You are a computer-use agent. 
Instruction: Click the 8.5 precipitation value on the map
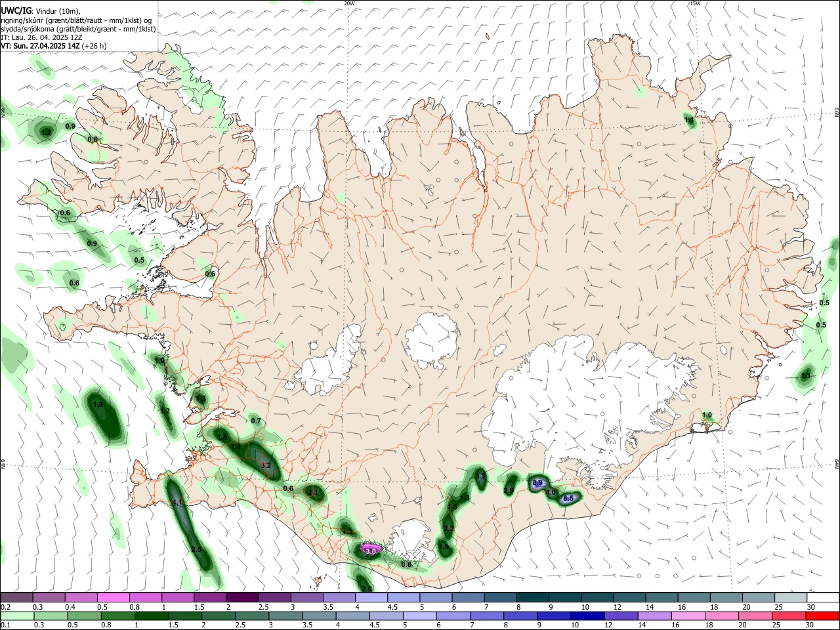568,499
